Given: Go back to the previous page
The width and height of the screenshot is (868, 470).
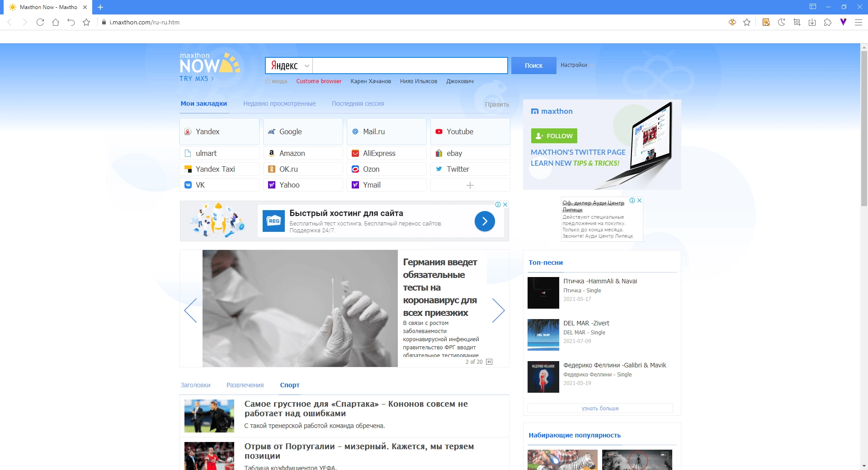Looking at the screenshot, I should click(9, 22).
